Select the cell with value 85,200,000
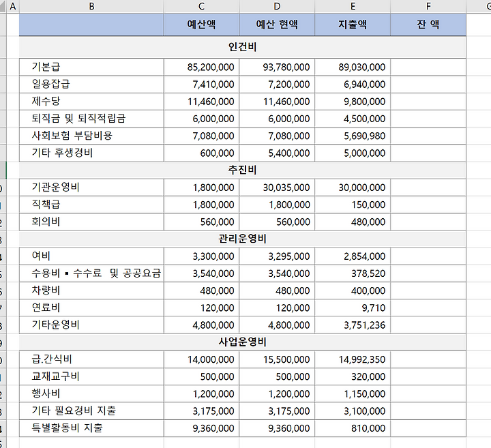Viewport: 491px width, 448px height. click(201, 67)
